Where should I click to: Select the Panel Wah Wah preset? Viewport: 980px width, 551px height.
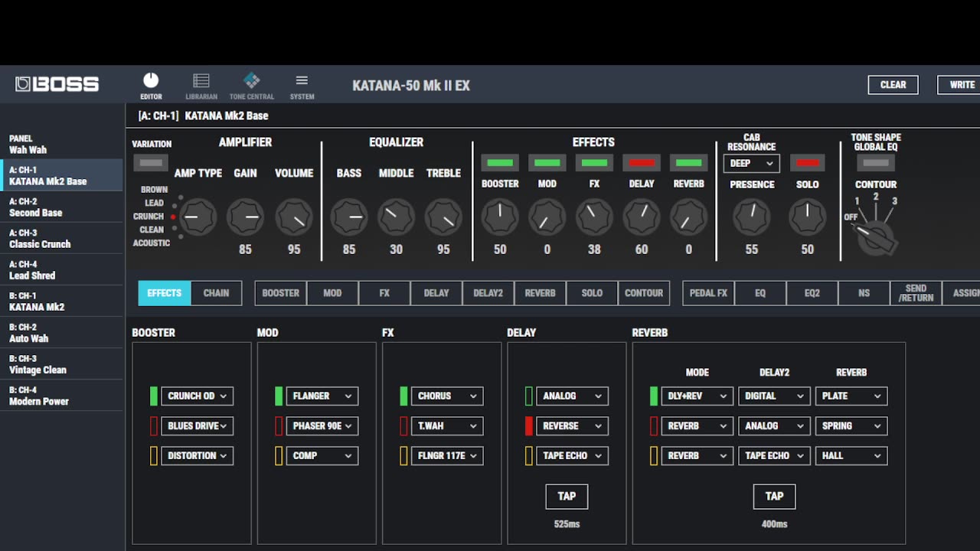pyautogui.click(x=61, y=144)
